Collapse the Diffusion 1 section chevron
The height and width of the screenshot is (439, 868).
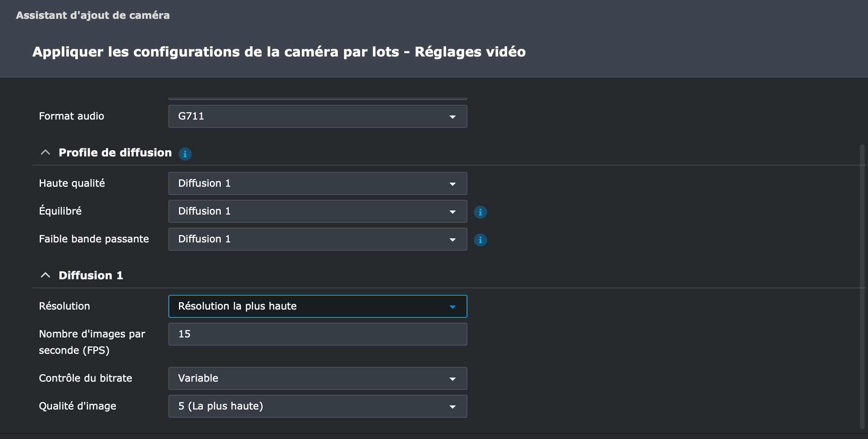pyautogui.click(x=45, y=275)
